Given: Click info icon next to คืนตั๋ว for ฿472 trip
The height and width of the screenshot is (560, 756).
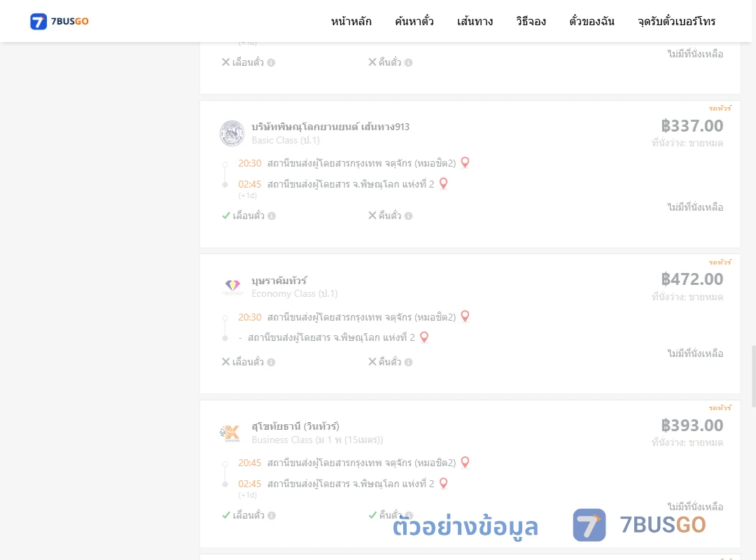Looking at the screenshot, I should pyautogui.click(x=408, y=362).
